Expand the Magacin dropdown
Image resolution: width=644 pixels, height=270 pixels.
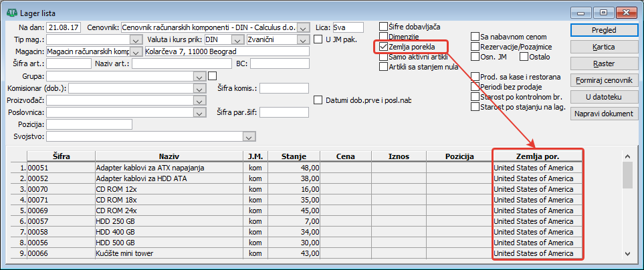(x=136, y=51)
